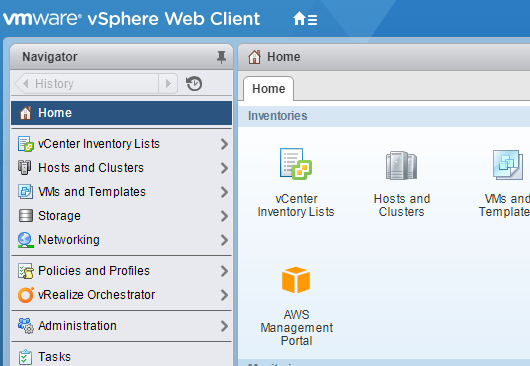Switch to the Home tab

[x=268, y=89]
